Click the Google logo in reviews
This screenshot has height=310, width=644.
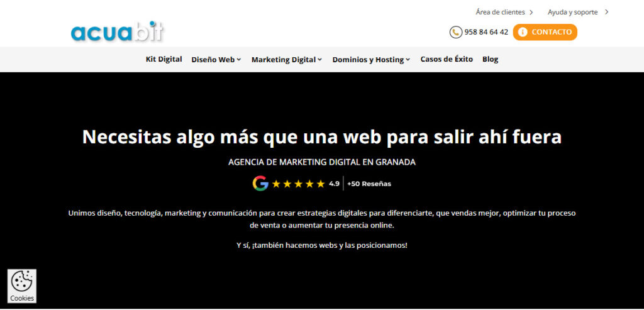coord(260,184)
